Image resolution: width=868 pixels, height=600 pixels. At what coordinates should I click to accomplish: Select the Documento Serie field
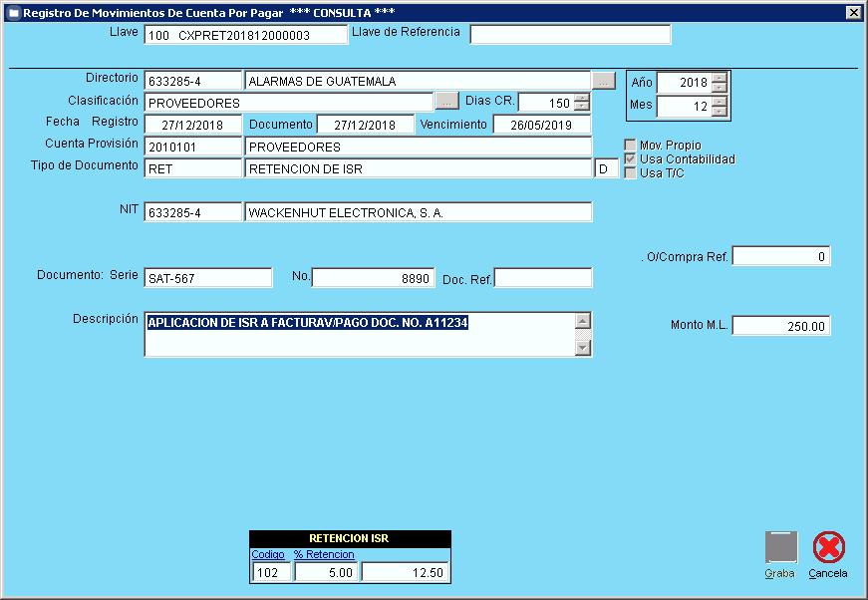click(x=208, y=277)
